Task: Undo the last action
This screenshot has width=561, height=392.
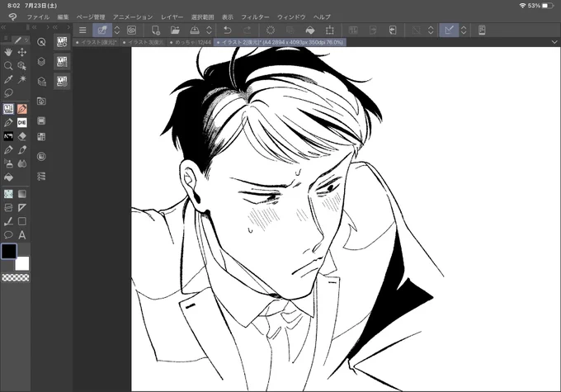Action: pyautogui.click(x=228, y=31)
